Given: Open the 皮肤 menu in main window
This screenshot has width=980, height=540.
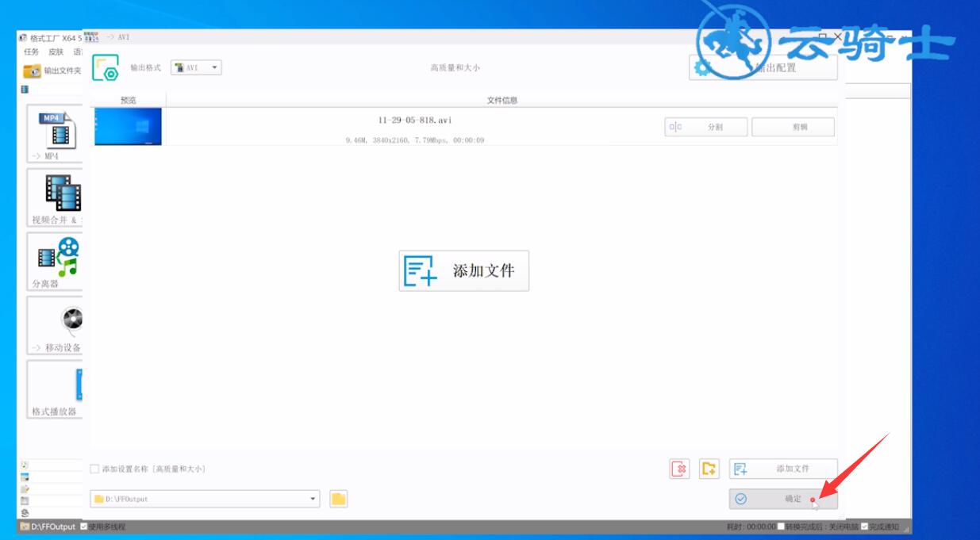Looking at the screenshot, I should tap(56, 52).
